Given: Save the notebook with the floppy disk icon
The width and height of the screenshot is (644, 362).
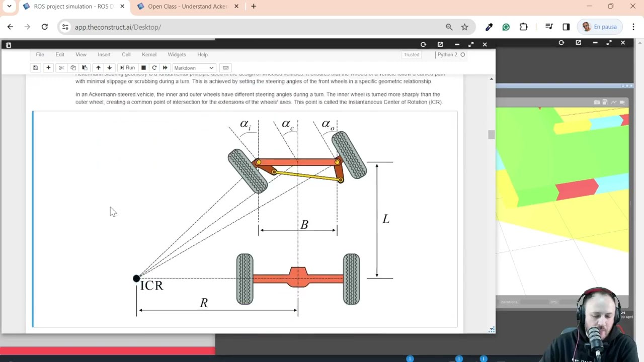Looking at the screenshot, I should pos(35,68).
